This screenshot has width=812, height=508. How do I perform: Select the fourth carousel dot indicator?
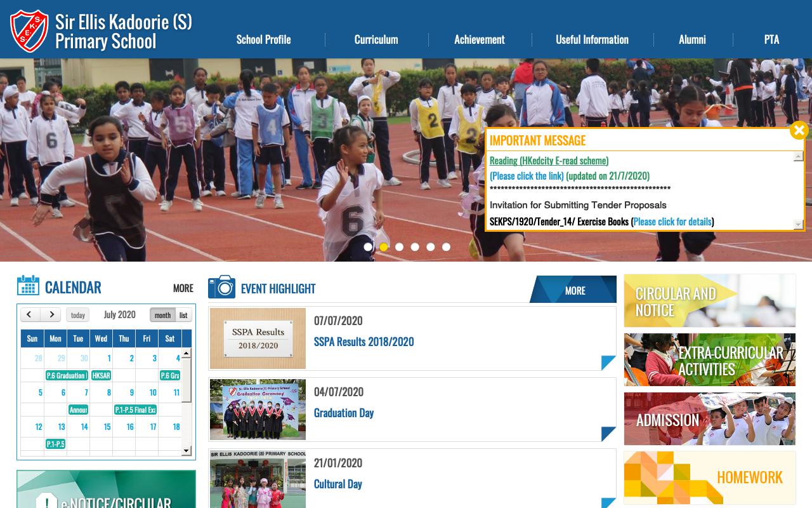coord(415,247)
